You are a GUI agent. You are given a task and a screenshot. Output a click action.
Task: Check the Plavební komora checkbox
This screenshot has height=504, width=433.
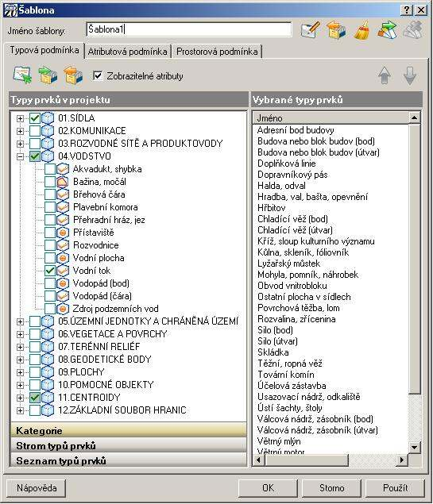pos(50,207)
